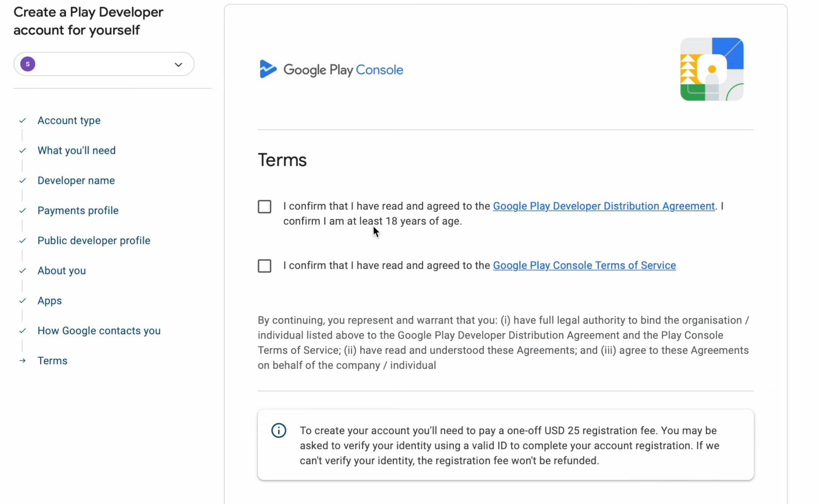Go to the Public developer profile step
Screen dimensions: 818x504
(x=94, y=241)
